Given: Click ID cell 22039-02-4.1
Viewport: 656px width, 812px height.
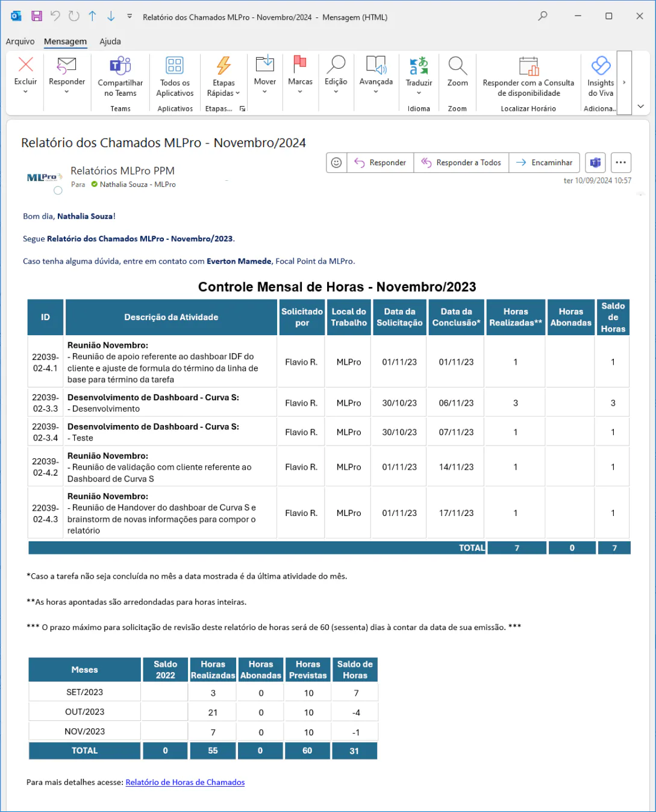Looking at the screenshot, I should (x=45, y=362).
